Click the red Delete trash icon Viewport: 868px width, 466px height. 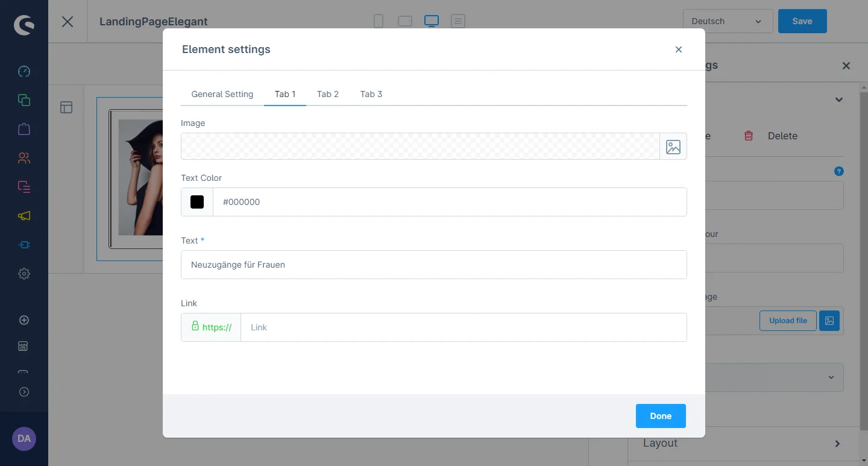click(749, 136)
